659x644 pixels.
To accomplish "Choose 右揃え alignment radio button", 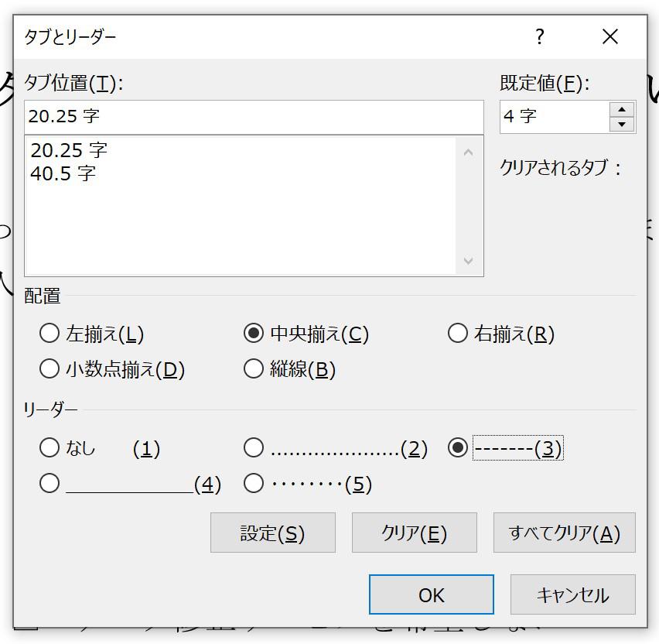I will tap(457, 334).
